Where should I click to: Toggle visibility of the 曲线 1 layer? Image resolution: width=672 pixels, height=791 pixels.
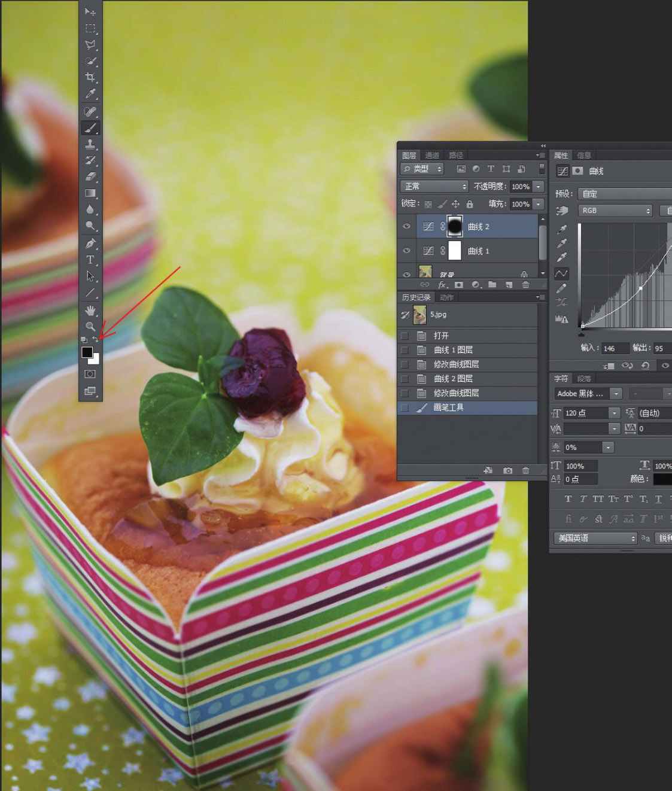407,251
